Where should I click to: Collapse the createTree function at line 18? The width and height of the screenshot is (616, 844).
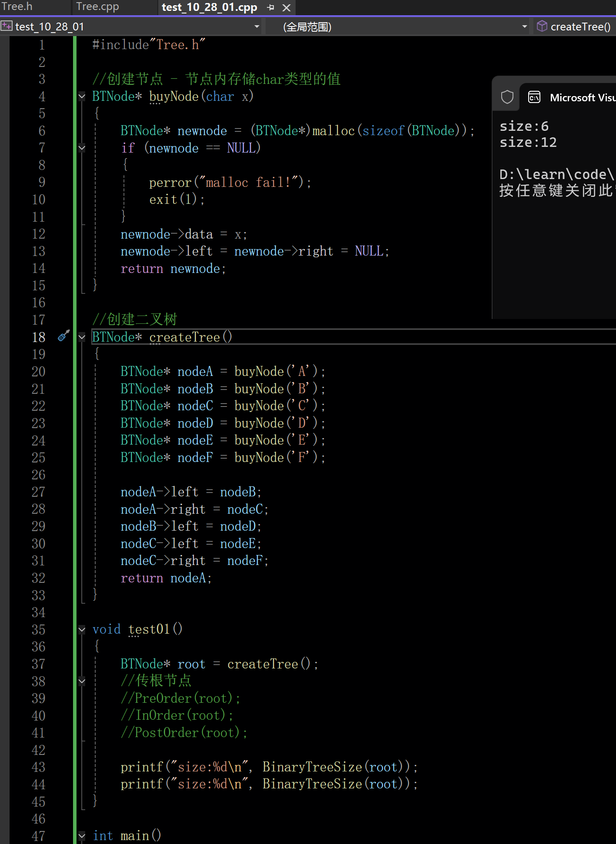tap(82, 337)
